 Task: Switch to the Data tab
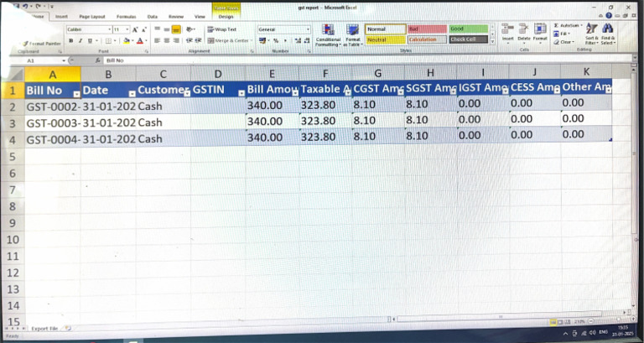pos(153,17)
